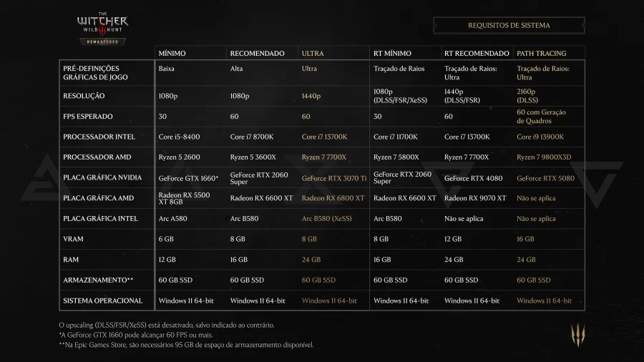Select the PATH TRACING column header
644x362 pixels.
pos(542,54)
